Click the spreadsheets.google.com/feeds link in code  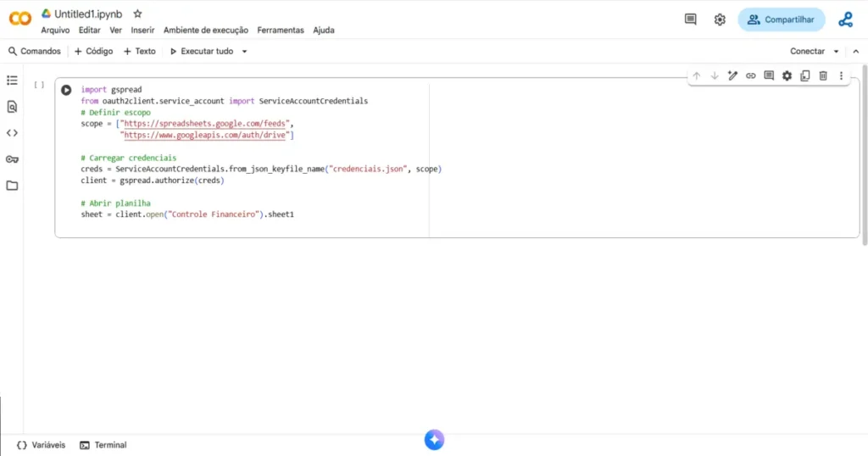point(205,124)
